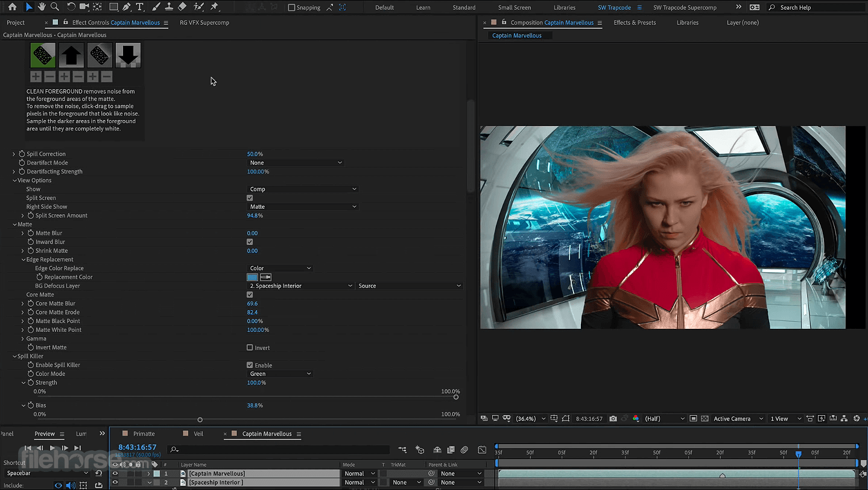
Task: Toggle the Split Screen checkbox
Action: click(x=250, y=198)
